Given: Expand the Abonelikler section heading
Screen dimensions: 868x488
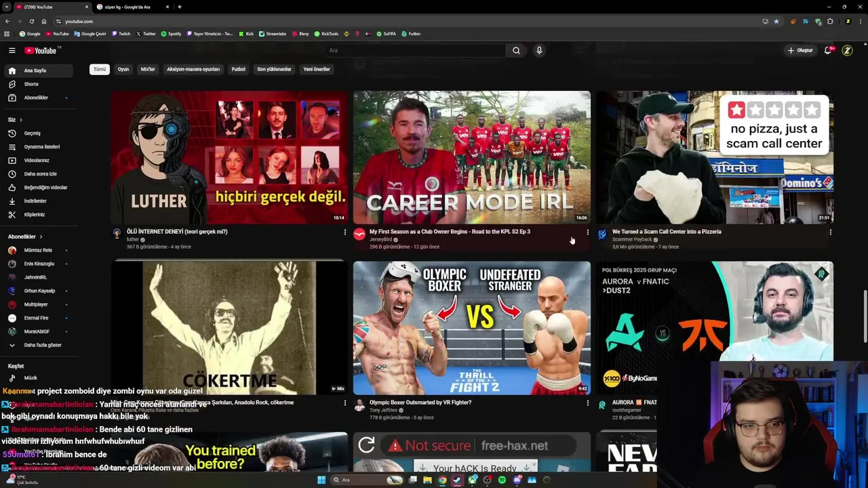Looking at the screenshot, I should click(25, 237).
